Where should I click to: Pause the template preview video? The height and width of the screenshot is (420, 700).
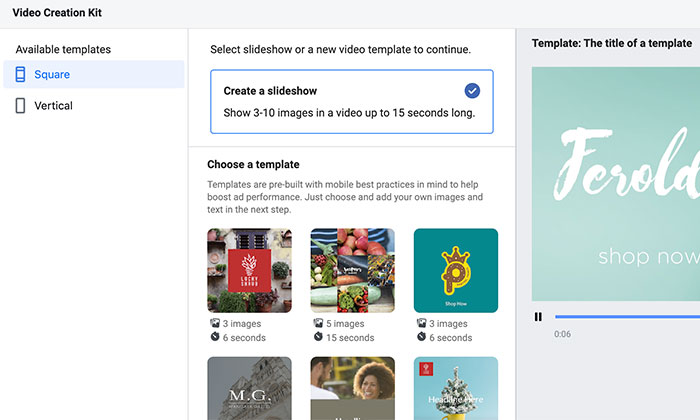pos(538,316)
